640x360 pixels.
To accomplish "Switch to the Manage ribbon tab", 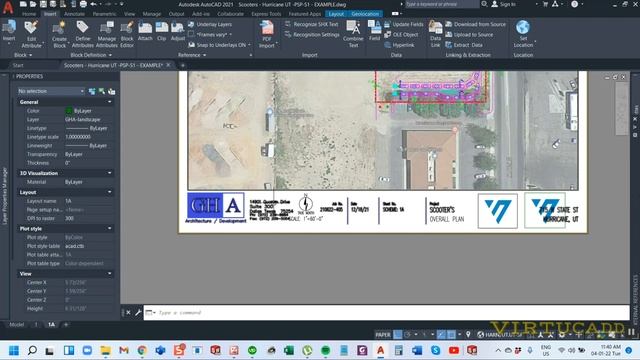I will coord(152,14).
